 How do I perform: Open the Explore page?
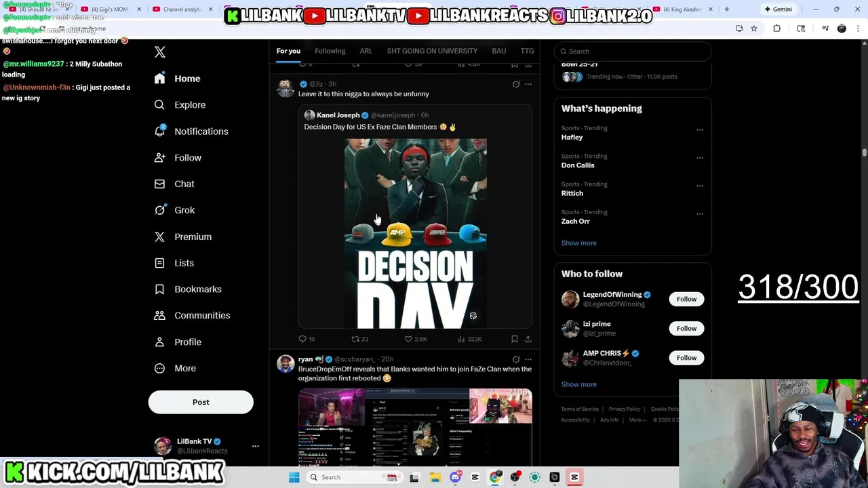[180, 105]
